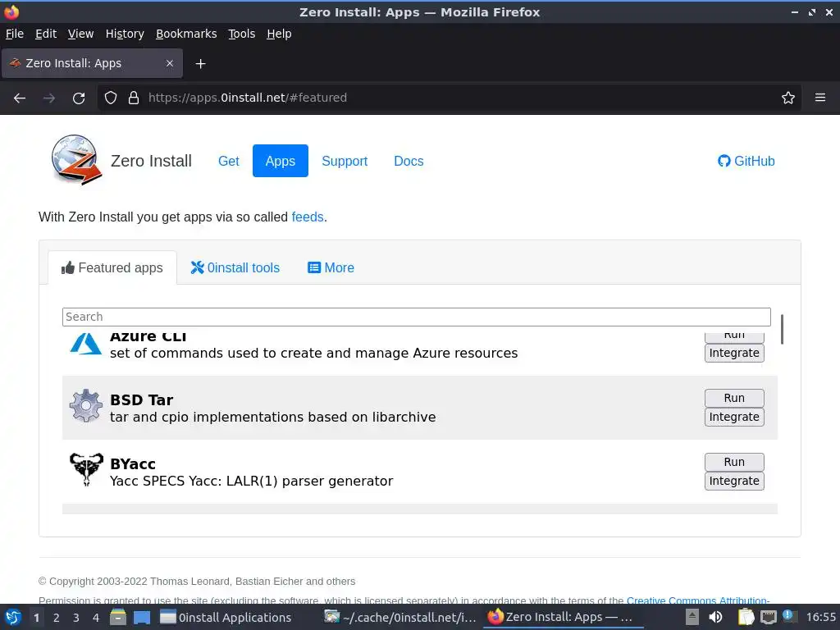Screen dimensions: 840x630
Task: Open the Support page link
Action: tap(345, 161)
